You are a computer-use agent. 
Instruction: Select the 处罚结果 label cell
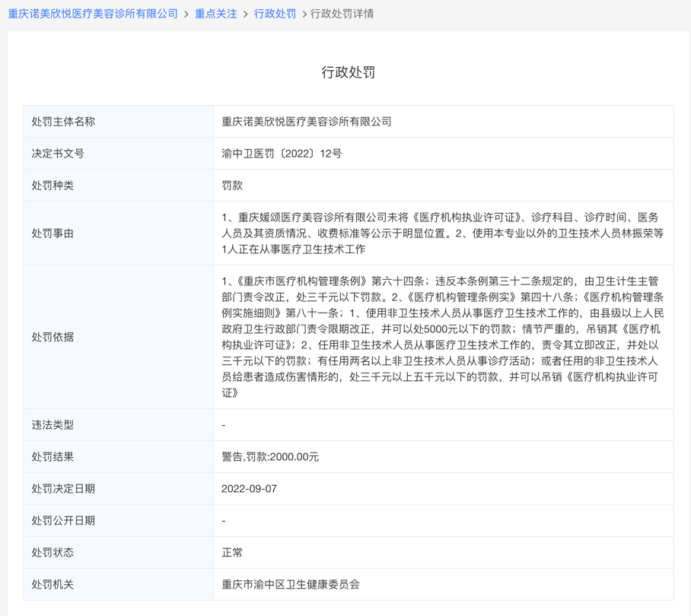(x=119, y=456)
